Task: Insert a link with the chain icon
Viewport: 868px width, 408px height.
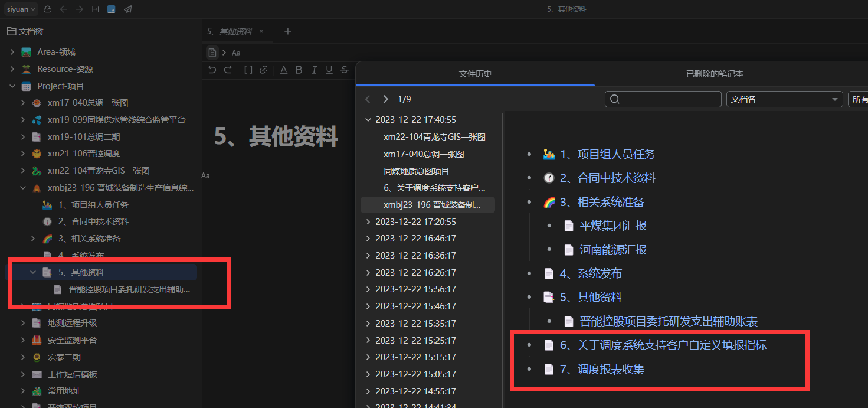Action: point(264,70)
